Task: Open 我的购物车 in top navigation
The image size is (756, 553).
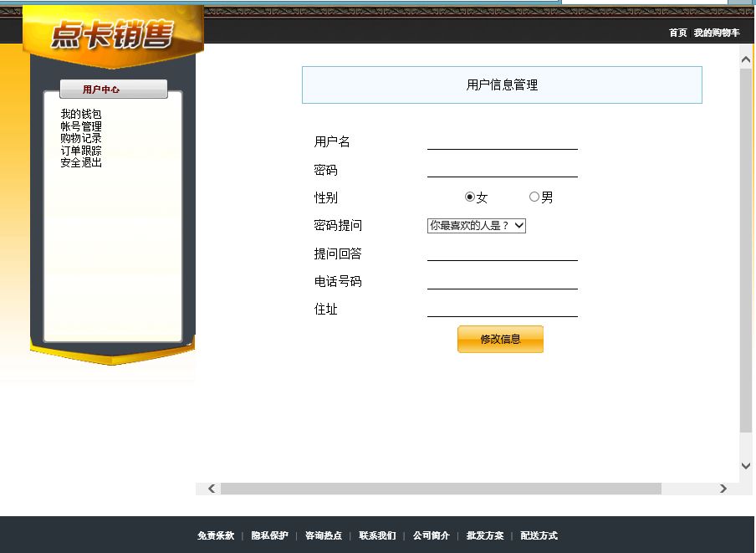Action: click(x=717, y=33)
